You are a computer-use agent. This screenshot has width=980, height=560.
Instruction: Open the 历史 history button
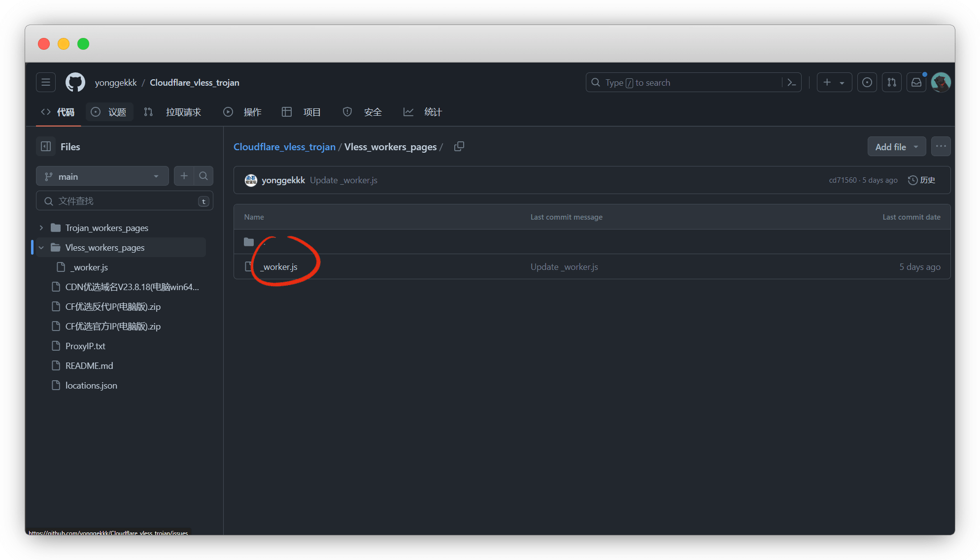click(922, 180)
